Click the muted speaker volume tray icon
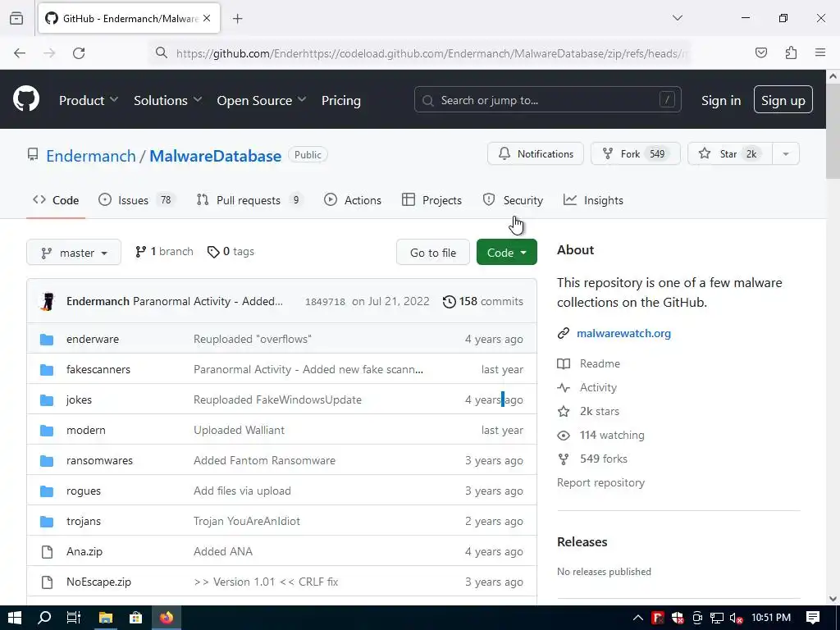Image resolution: width=840 pixels, height=630 pixels. click(x=736, y=618)
